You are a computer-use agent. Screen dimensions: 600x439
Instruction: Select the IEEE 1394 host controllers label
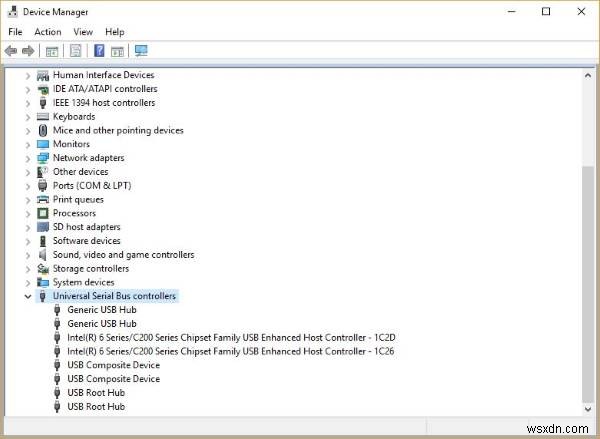click(x=104, y=103)
